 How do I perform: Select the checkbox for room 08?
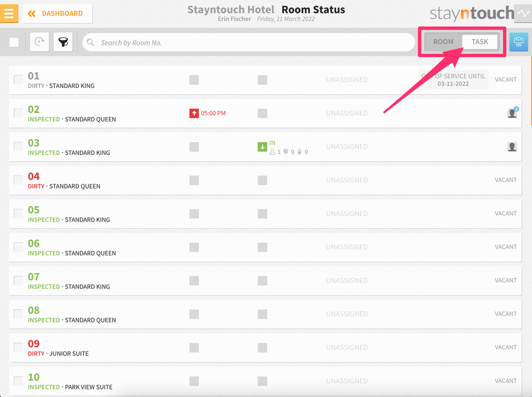19,314
